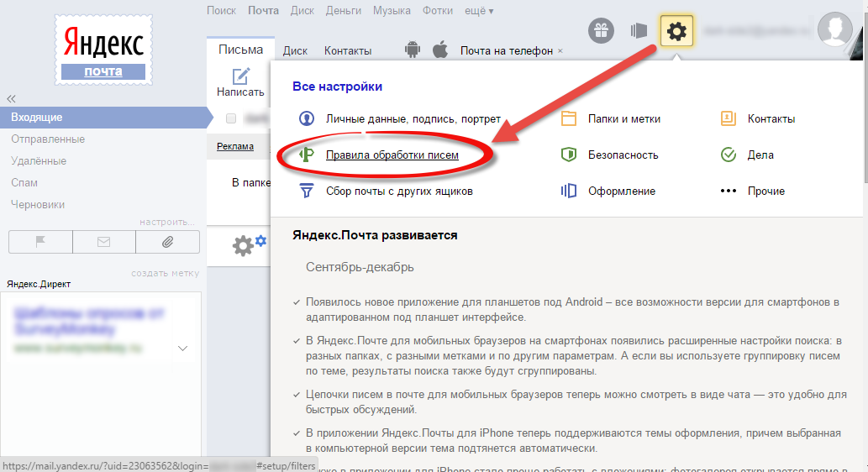Screen dimensions: 868x472
Task: Filter by flagged messages icon
Action: (40, 242)
